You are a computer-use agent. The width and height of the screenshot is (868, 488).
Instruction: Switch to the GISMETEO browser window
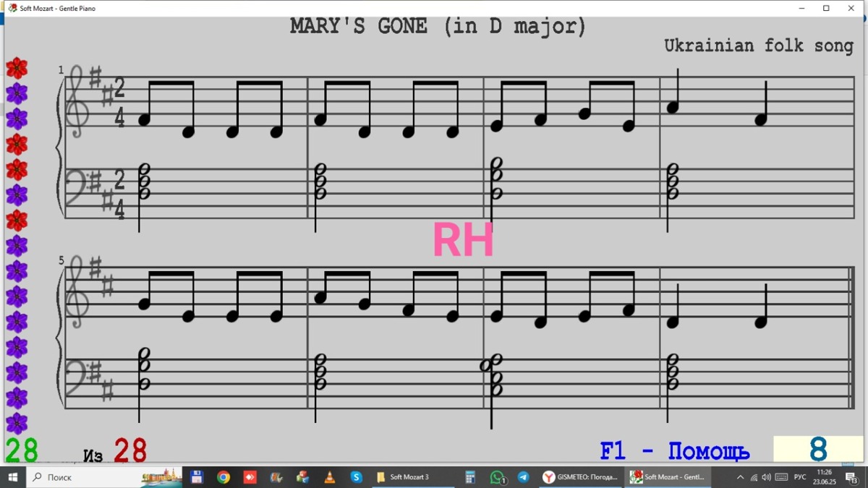pyautogui.click(x=581, y=477)
